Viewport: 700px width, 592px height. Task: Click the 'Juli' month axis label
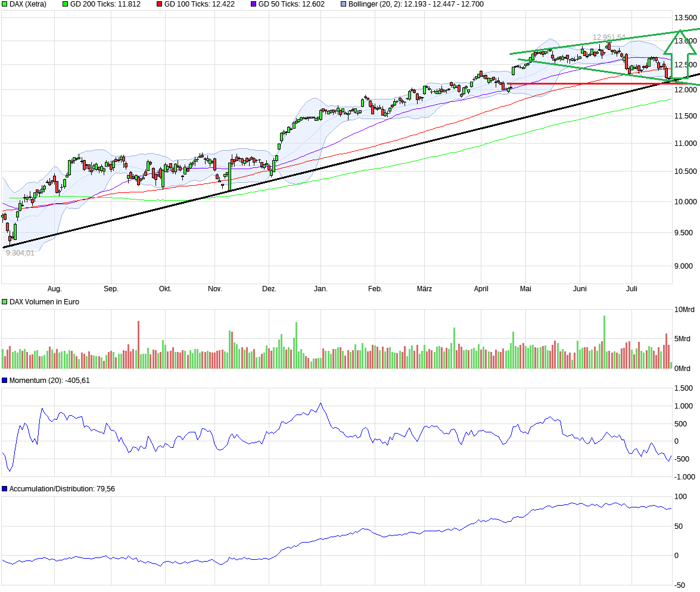coord(631,289)
